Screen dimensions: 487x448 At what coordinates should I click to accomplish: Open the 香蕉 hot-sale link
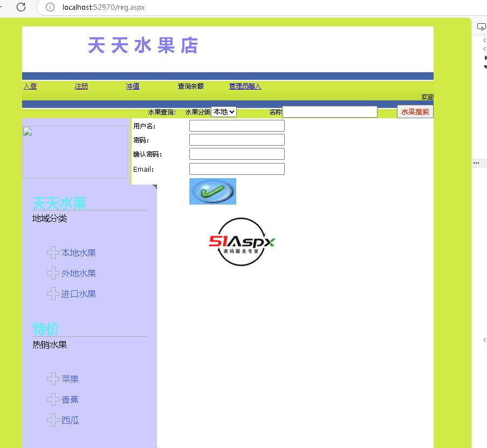(70, 399)
